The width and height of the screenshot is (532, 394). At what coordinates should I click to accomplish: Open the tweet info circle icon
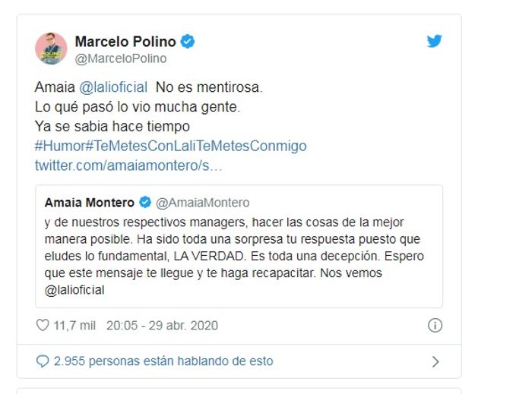(435, 326)
